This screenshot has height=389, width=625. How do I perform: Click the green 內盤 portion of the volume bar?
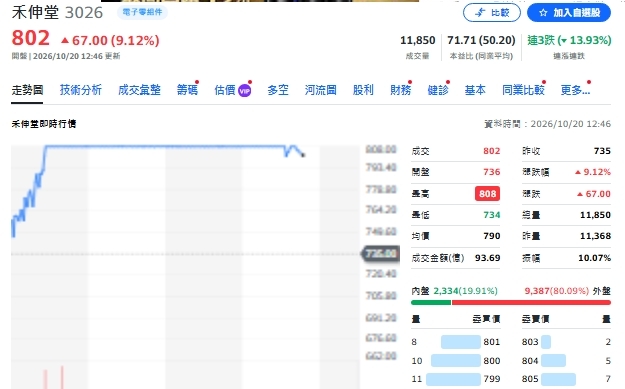pyautogui.click(x=431, y=303)
